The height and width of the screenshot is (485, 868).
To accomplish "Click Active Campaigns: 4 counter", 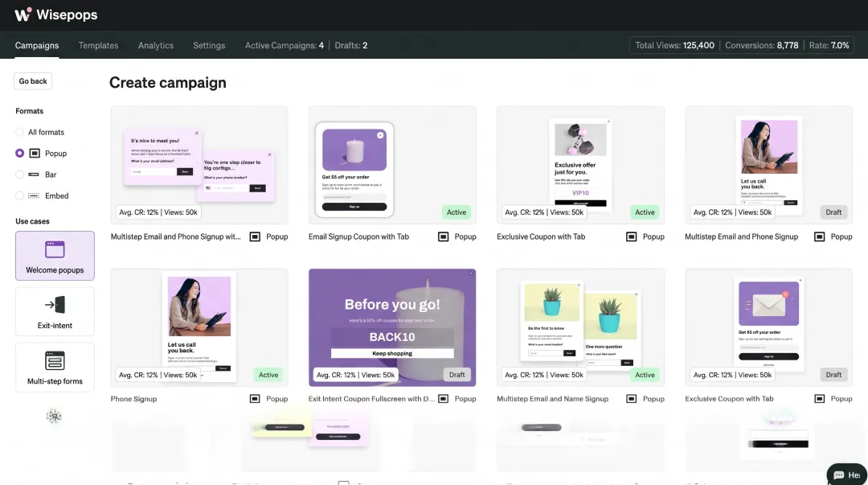I will [284, 46].
